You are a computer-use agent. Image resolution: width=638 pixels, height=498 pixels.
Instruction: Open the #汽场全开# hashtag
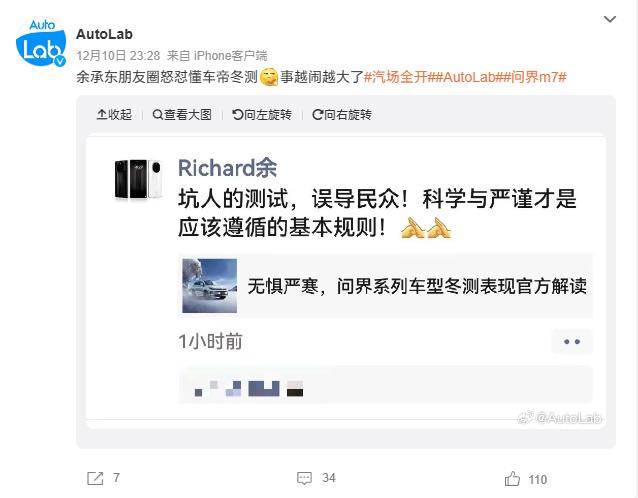[x=395, y=77]
